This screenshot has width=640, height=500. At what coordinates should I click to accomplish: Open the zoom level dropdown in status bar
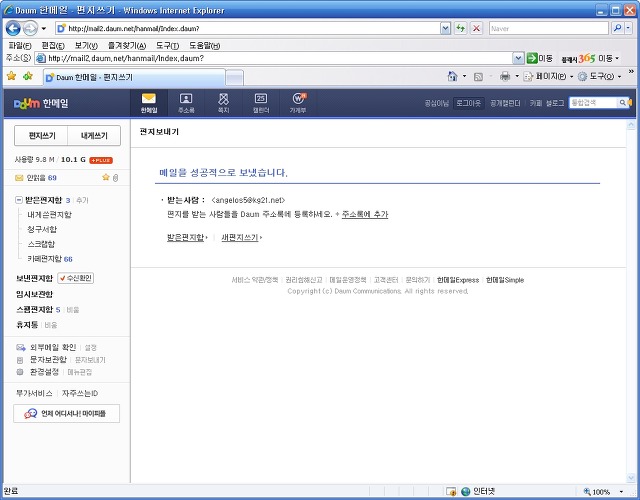(x=621, y=492)
